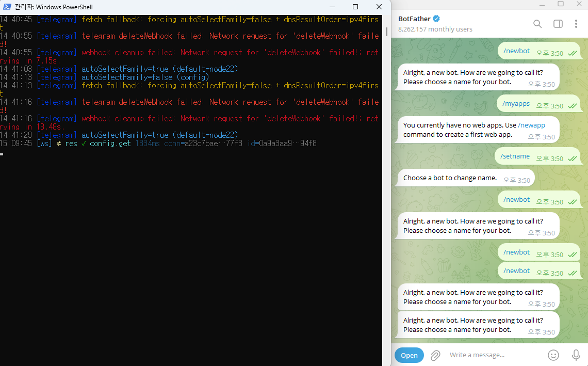Image resolution: width=588 pixels, height=366 pixels.
Task: Click 'retrying in 13.48s.' log text
Action: 32,127
